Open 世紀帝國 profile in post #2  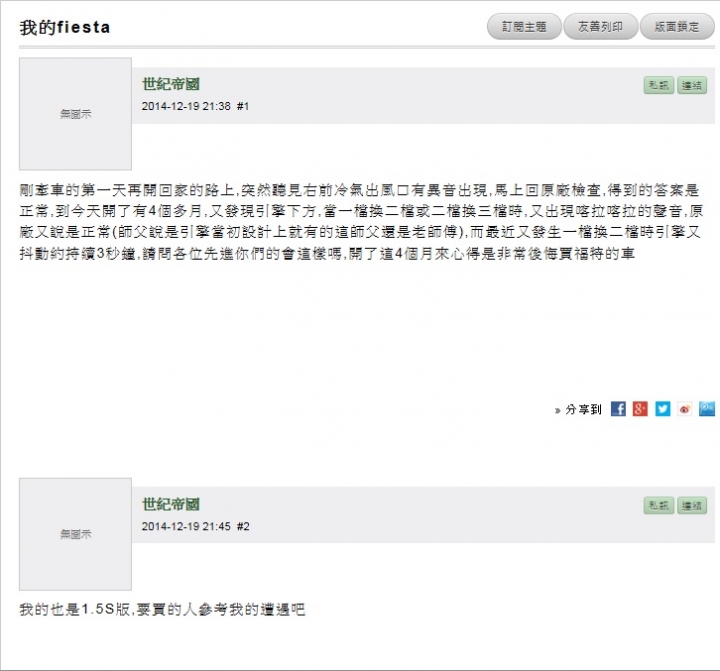click(170, 504)
